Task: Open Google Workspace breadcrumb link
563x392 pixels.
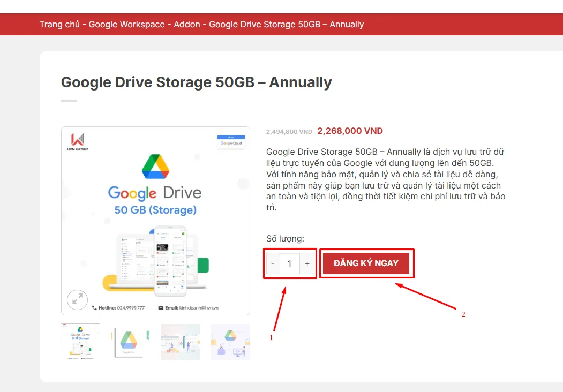Action: click(126, 25)
